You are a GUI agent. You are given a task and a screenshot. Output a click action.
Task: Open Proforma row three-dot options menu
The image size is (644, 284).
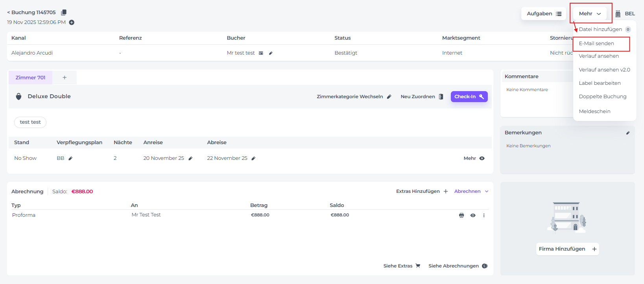[x=484, y=215]
